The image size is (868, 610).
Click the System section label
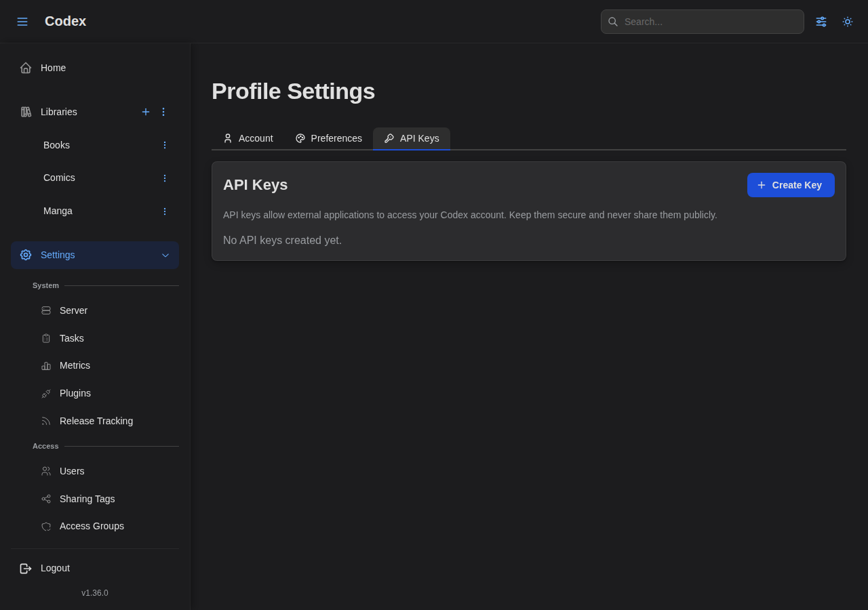(x=45, y=285)
